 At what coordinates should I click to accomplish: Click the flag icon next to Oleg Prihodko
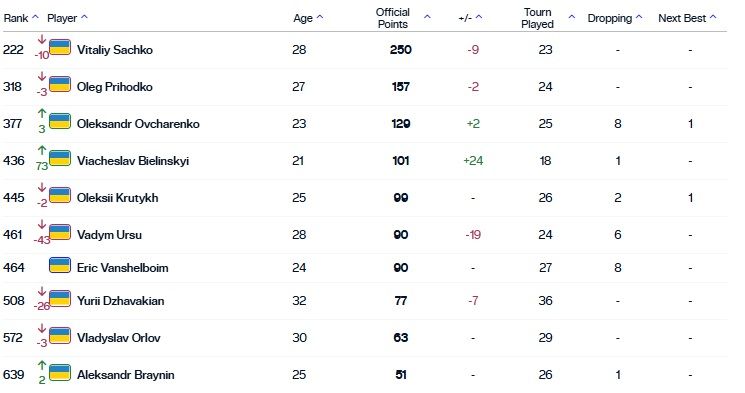point(60,85)
